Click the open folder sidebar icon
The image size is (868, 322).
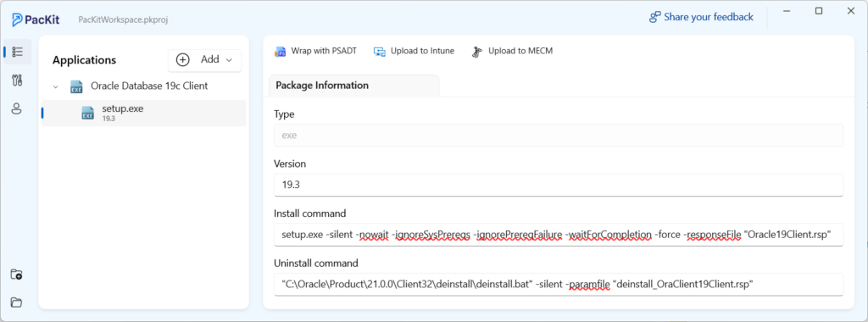[x=17, y=302]
